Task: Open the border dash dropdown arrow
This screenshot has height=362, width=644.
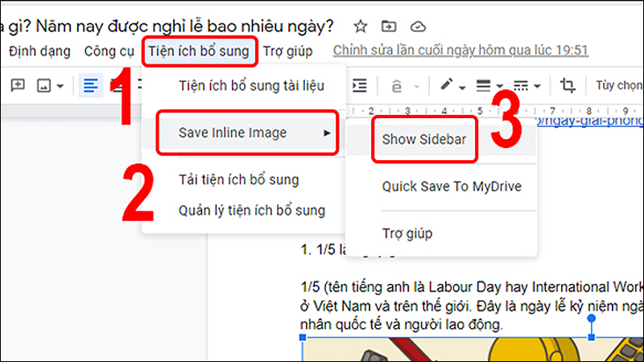Action: [537, 87]
